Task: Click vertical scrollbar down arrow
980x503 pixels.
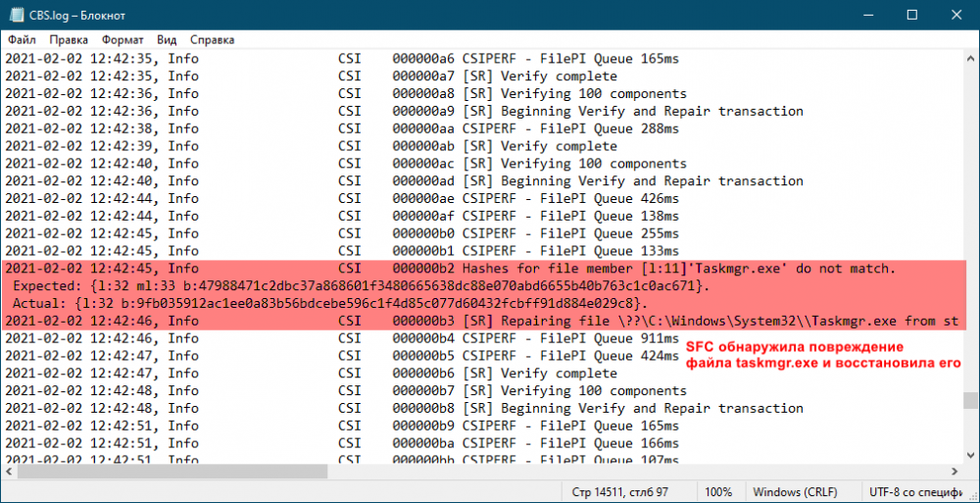Action: [970, 456]
